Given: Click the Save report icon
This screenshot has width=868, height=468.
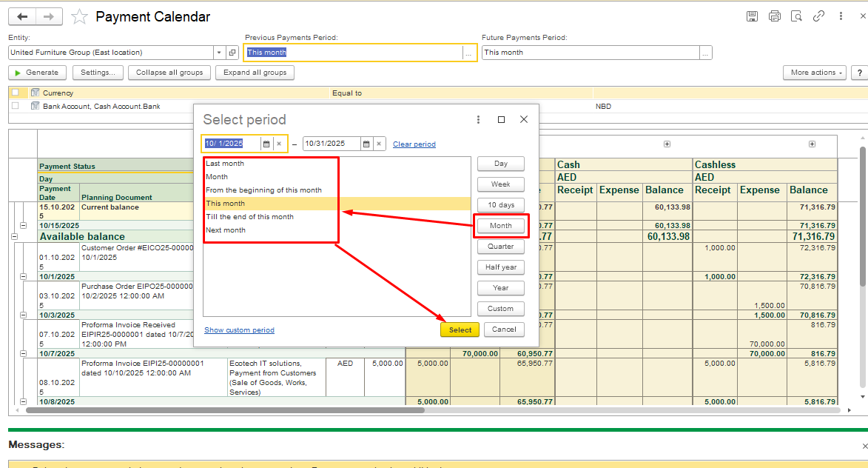Looking at the screenshot, I should click(752, 16).
